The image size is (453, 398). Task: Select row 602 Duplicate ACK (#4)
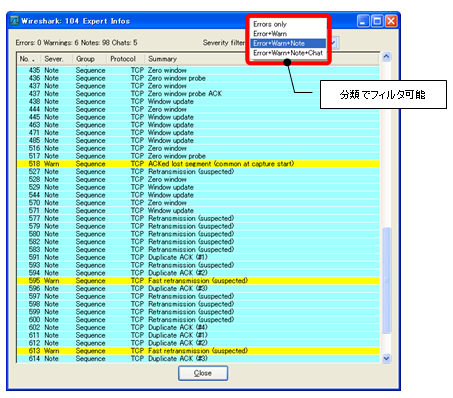198,327
